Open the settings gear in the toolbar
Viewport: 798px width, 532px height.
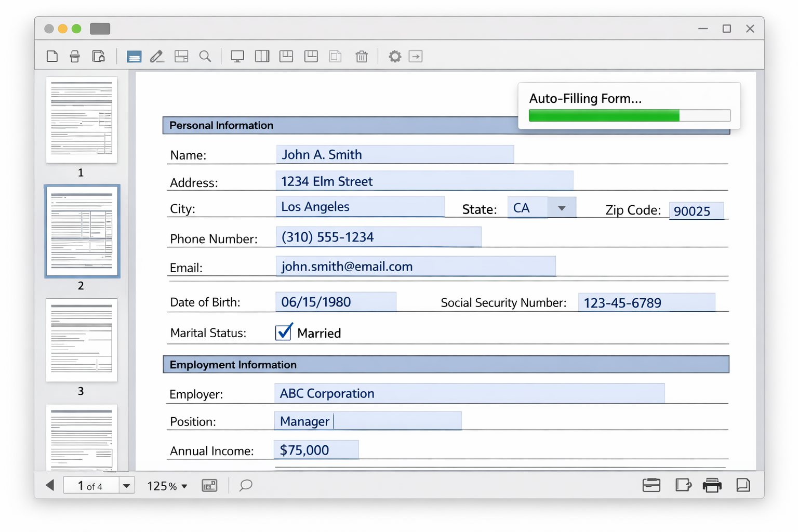tap(395, 56)
